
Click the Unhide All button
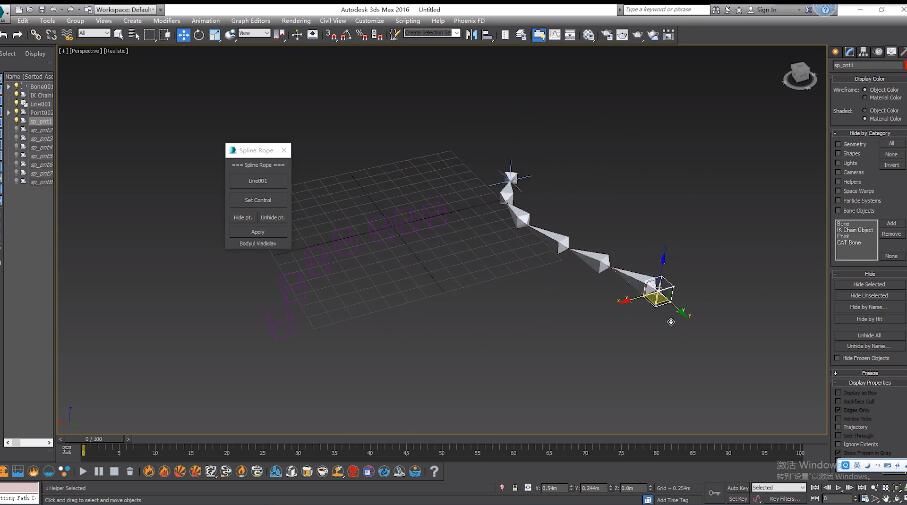click(869, 335)
